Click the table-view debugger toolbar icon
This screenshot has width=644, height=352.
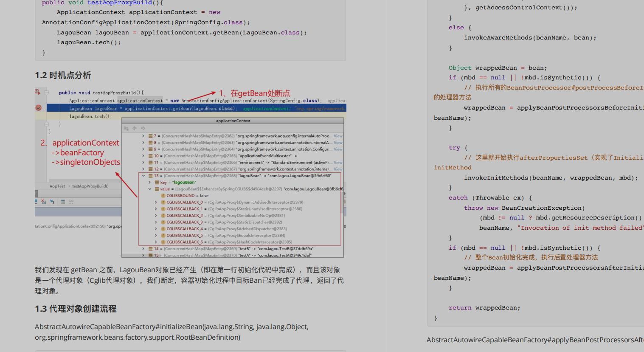[63, 202]
